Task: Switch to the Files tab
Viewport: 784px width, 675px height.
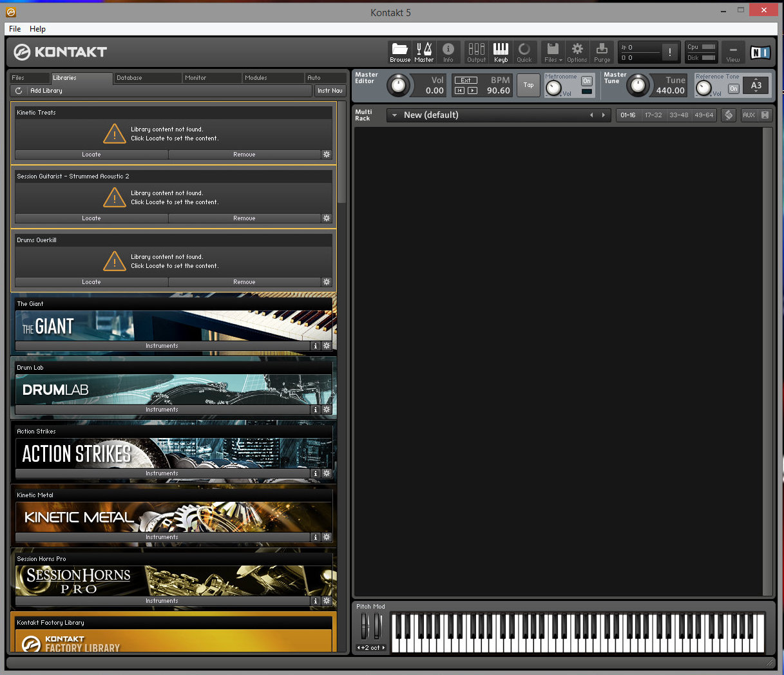Action: [30, 78]
